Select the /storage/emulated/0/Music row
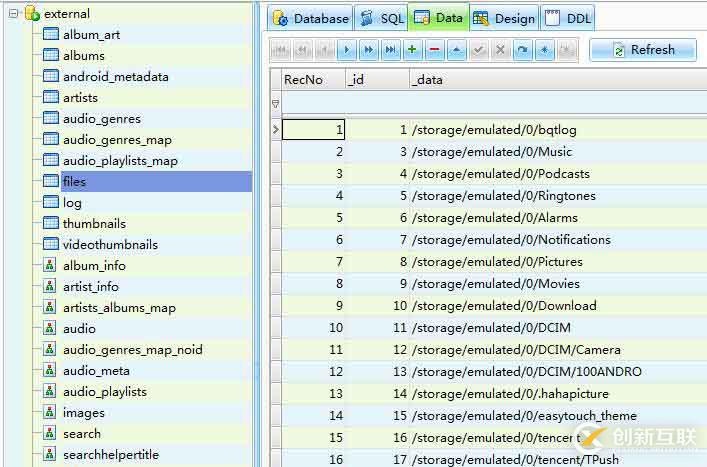 (x=492, y=152)
